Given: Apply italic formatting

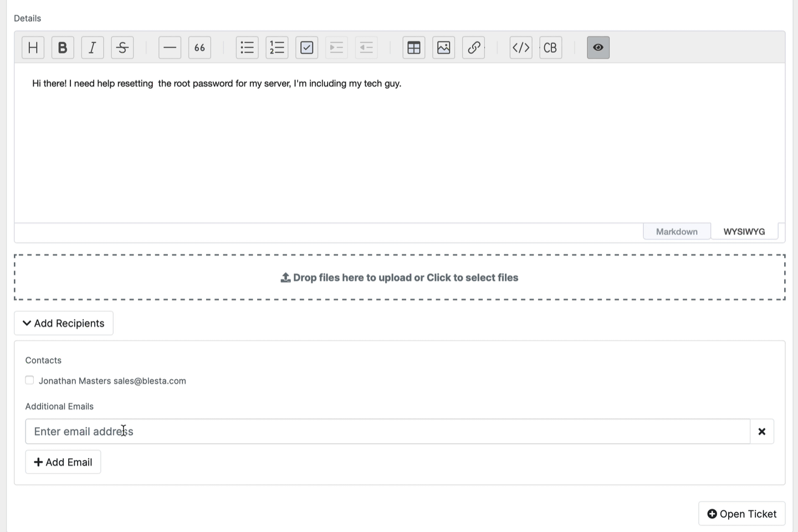Looking at the screenshot, I should pyautogui.click(x=92, y=48).
